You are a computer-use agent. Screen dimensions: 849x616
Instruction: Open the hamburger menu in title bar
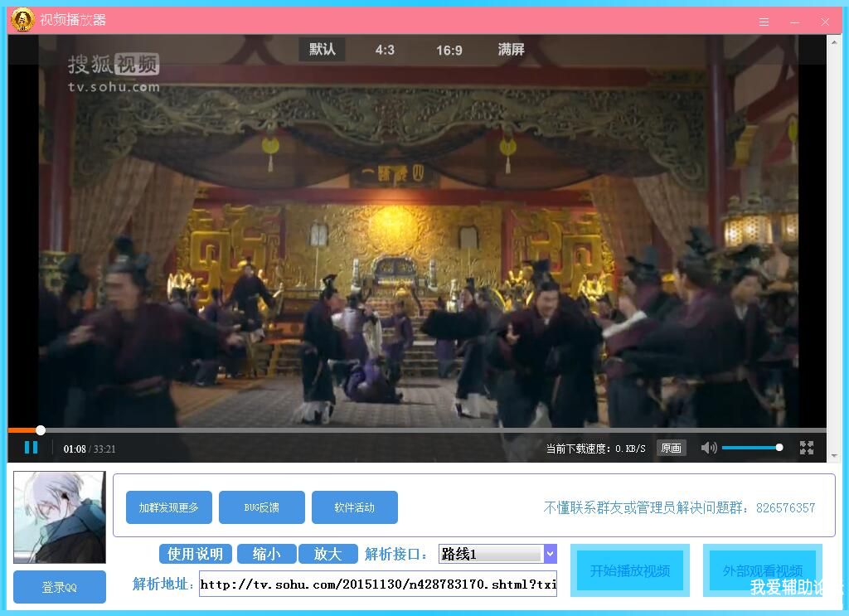pyautogui.click(x=764, y=22)
